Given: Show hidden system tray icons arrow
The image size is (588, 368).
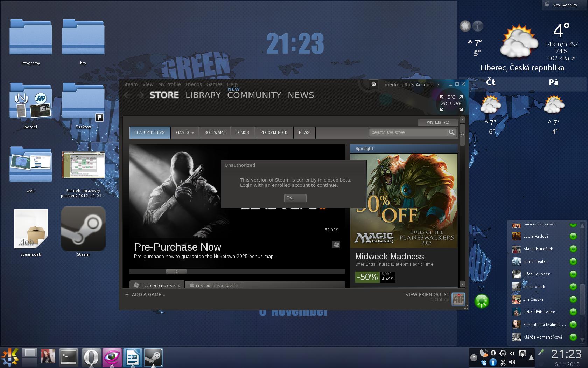Looking at the screenshot, I should click(x=531, y=358).
